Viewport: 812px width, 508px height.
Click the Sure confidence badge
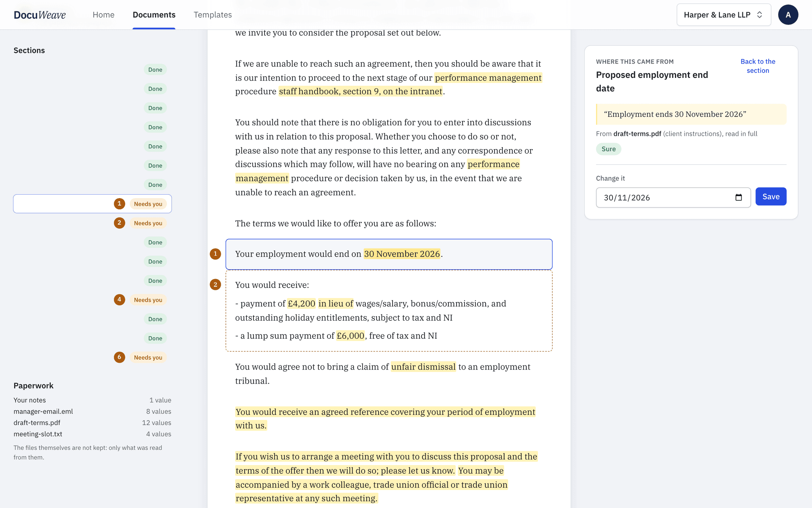point(608,149)
